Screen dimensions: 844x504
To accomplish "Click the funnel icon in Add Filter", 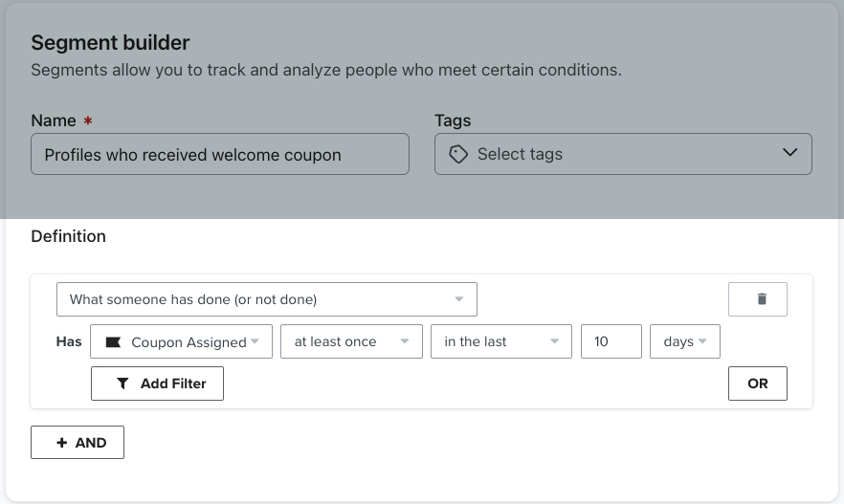I will click(x=122, y=383).
